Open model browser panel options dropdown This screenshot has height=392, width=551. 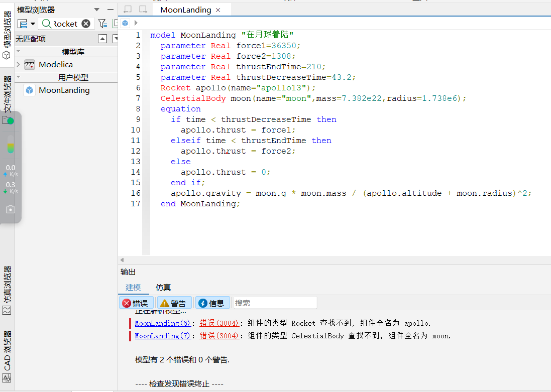point(96,10)
